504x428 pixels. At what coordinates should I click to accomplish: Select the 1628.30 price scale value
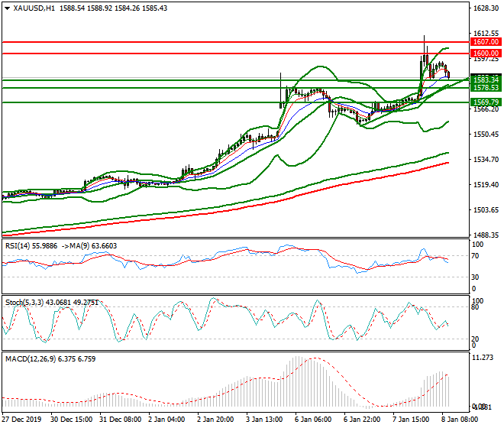click(486, 8)
